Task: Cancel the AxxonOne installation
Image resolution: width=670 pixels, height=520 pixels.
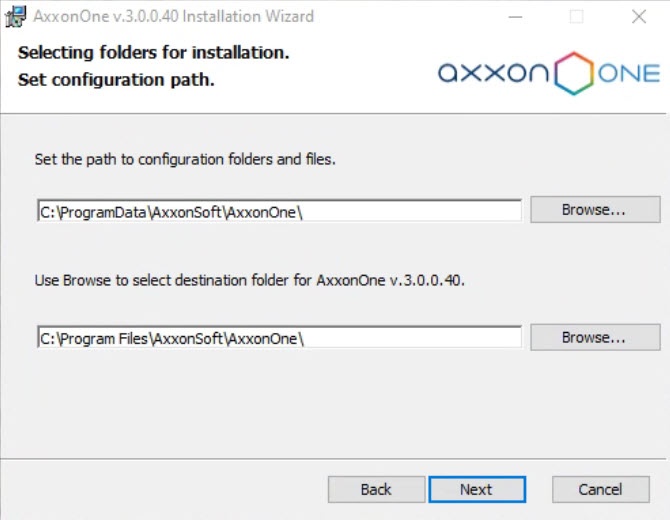Action: (x=600, y=489)
